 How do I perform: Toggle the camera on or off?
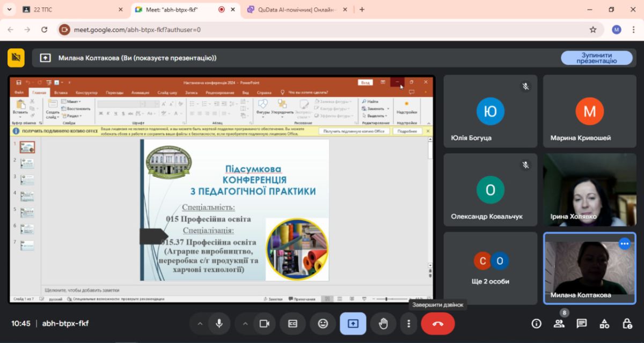pyautogui.click(x=264, y=324)
